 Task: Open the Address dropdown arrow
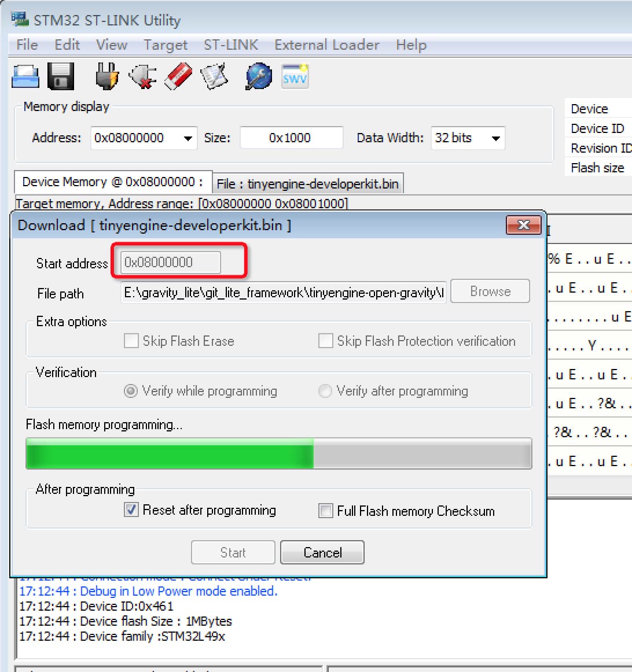click(188, 138)
